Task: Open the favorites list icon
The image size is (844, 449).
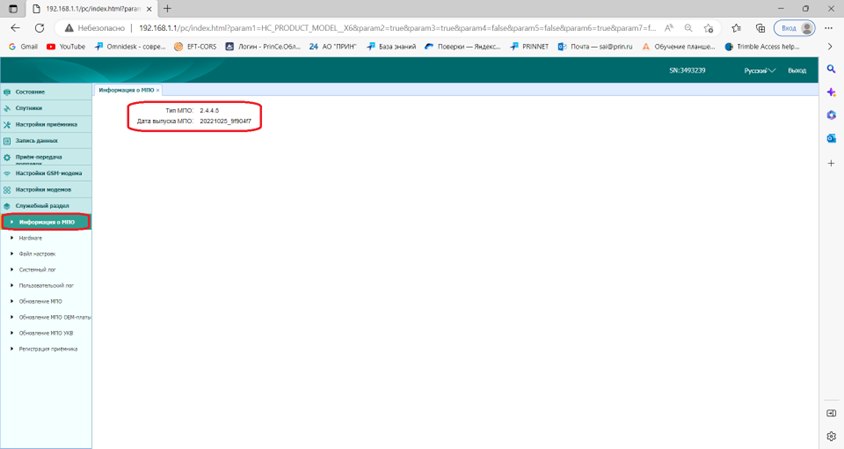Action: pos(736,28)
